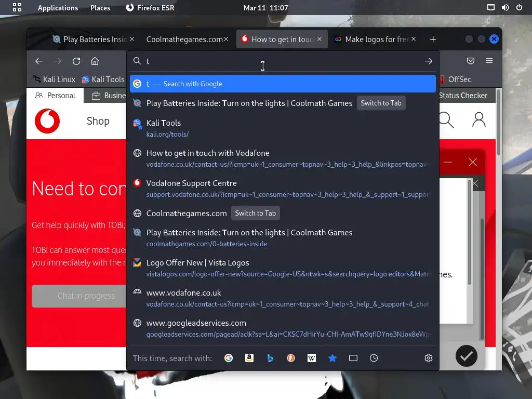Search this time with Wikipedia

[312, 358]
